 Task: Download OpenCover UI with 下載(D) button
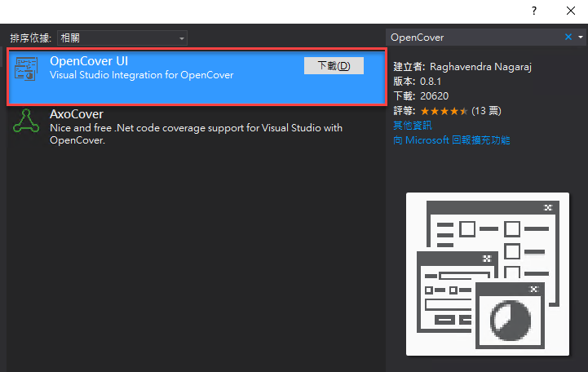[334, 65]
